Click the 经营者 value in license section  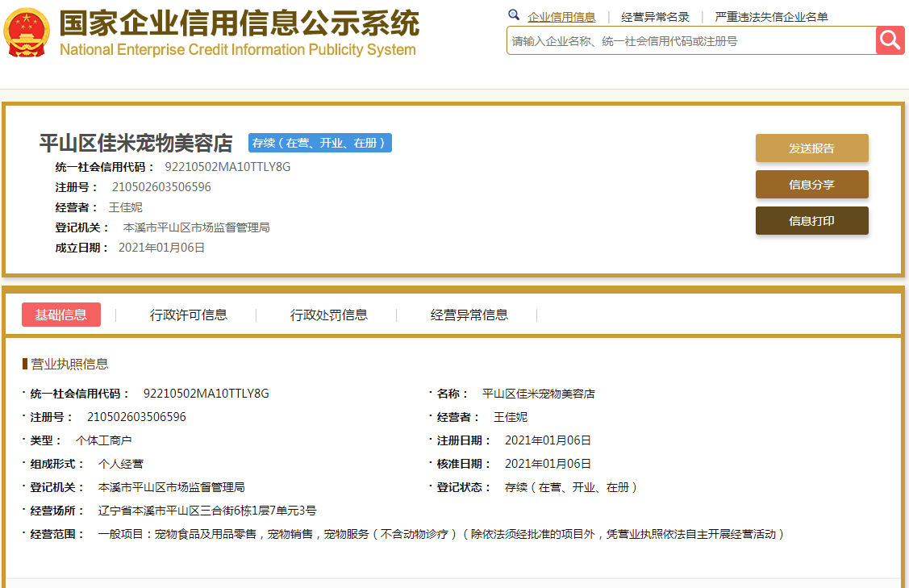point(510,417)
